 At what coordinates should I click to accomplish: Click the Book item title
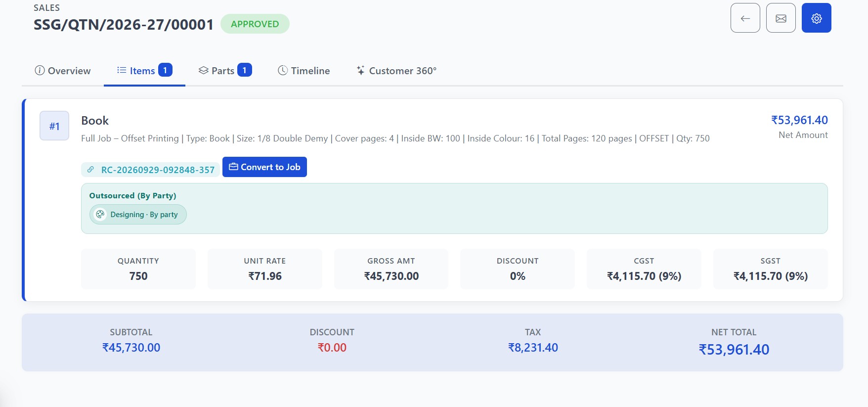click(x=95, y=121)
